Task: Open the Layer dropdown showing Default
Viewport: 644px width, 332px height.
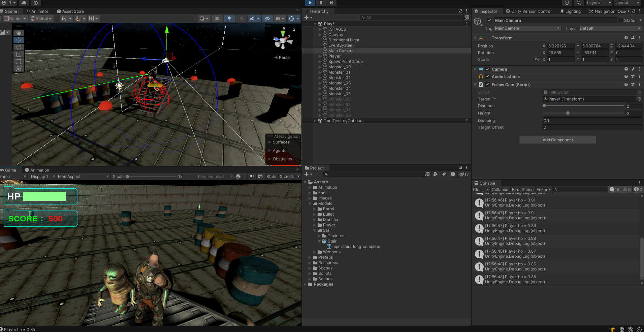Action: point(610,28)
